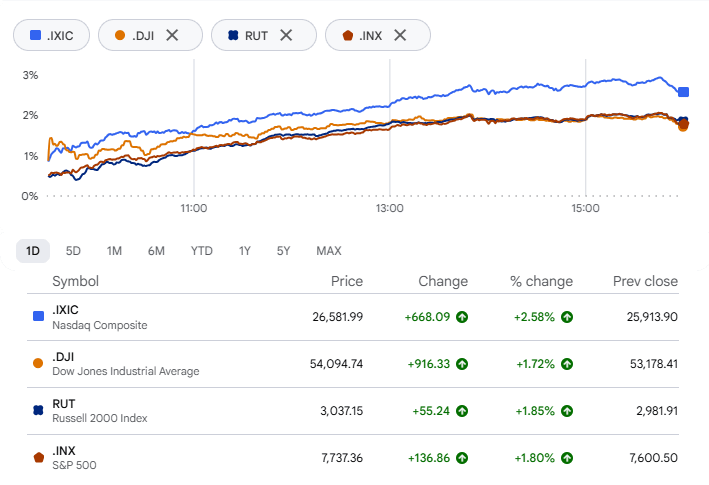Viewport: 709px width, 485px height.
Task: Open the .INX symbol in the table
Action: (64, 451)
